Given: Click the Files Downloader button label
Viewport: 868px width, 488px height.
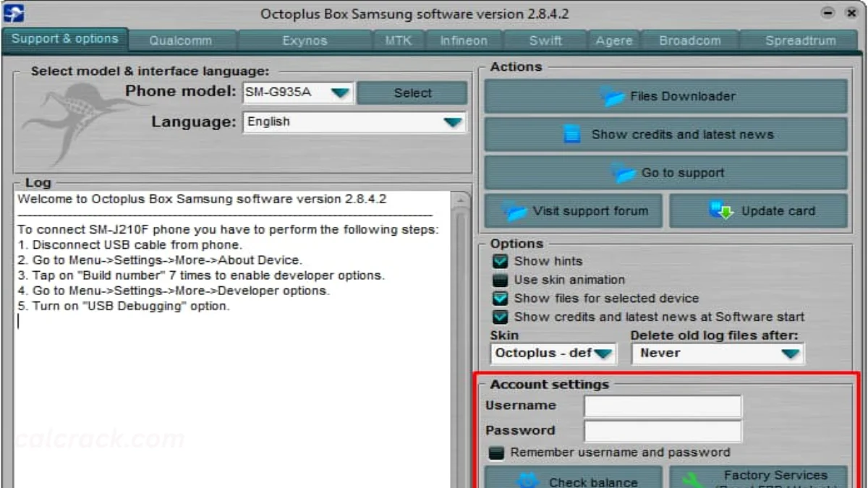Looking at the screenshot, I should (x=682, y=96).
